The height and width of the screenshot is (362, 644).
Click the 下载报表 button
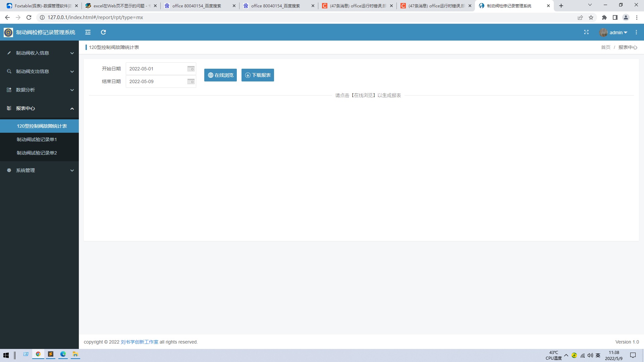tap(258, 75)
